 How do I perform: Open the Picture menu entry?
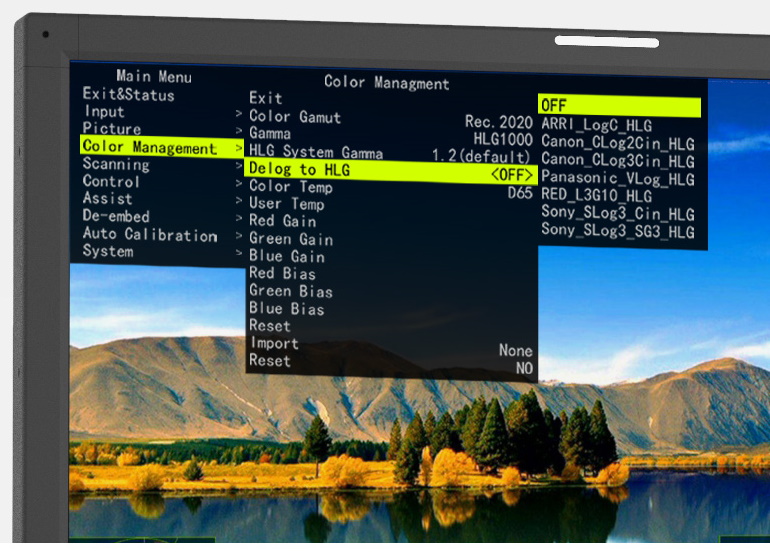[112, 129]
